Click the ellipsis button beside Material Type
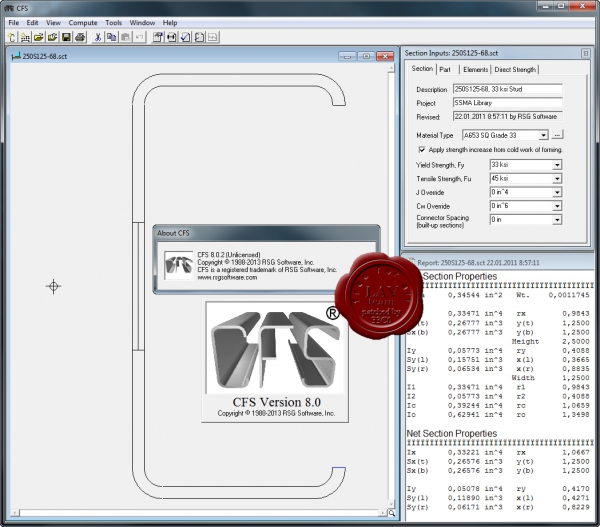 point(557,135)
